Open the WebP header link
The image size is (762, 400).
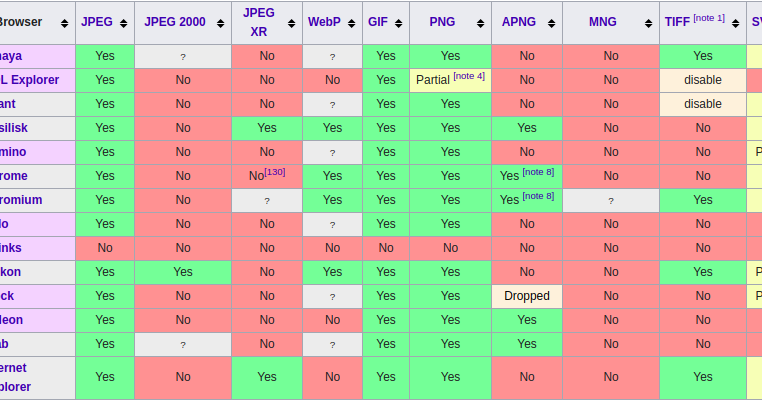tap(324, 22)
